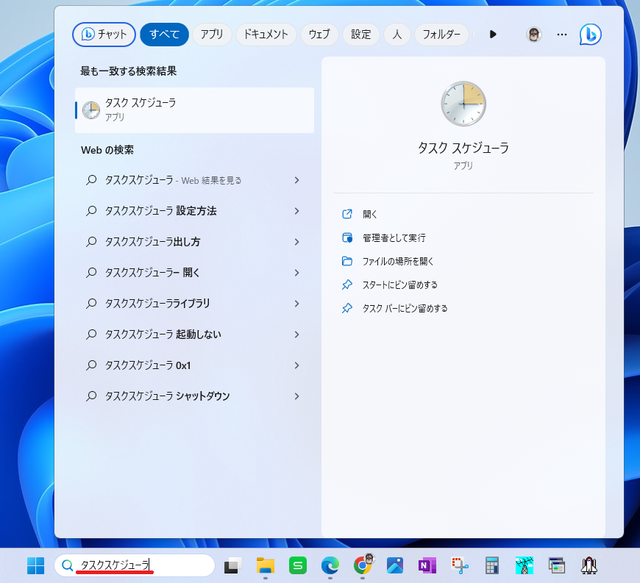
Task: Switch to the 設定 filter tab
Action: click(361, 34)
